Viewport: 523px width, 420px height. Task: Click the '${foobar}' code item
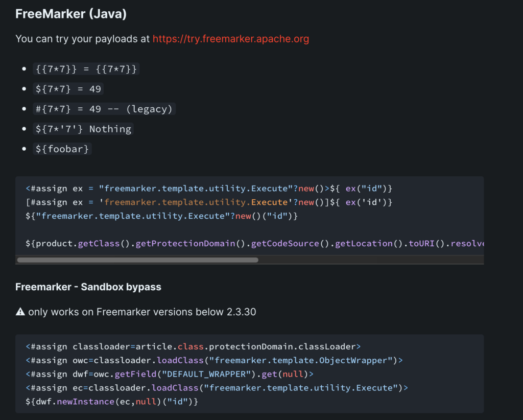(62, 149)
